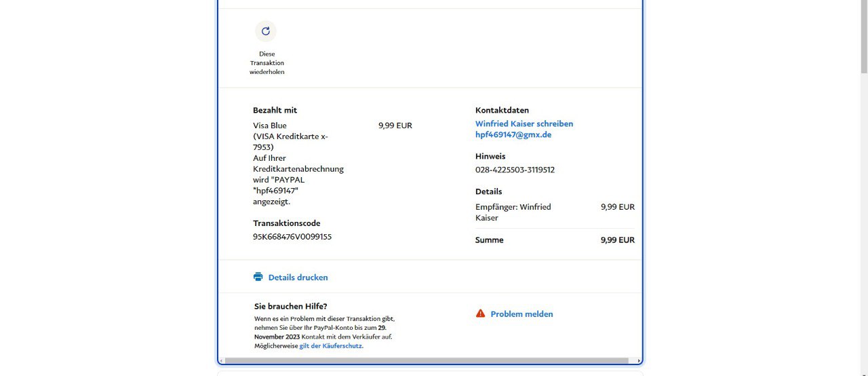Click the hpf469147@gmx.de email link

[513, 134]
